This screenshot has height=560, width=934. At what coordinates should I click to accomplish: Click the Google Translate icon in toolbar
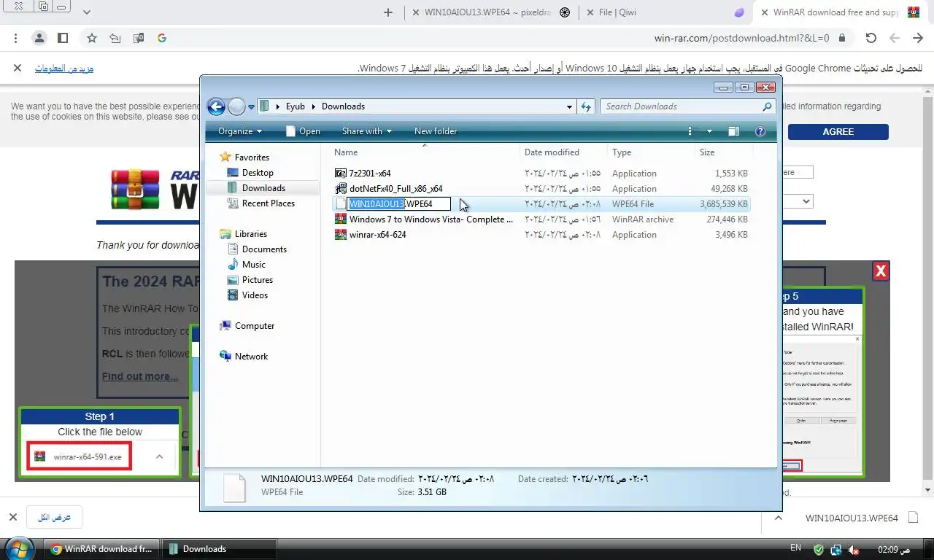pyautogui.click(x=138, y=38)
